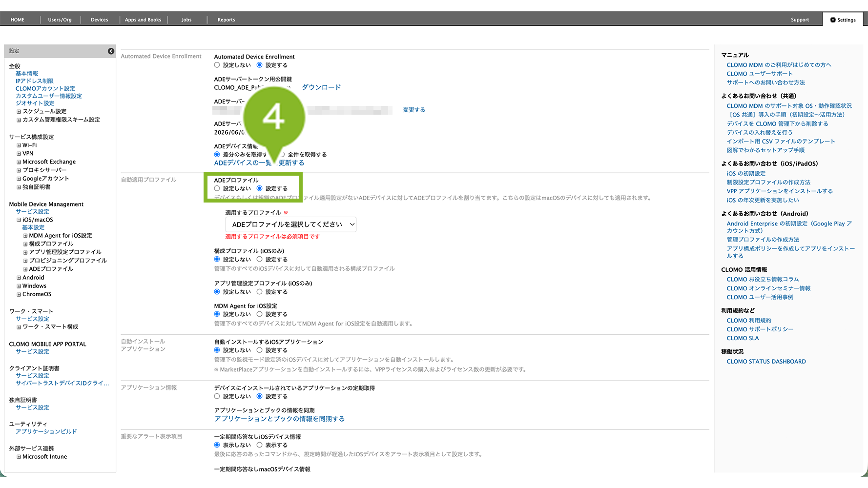This screenshot has width=868, height=488.
Task: Select 設定する for 構成プロファイル (iOSのみ)
Action: [260, 259]
